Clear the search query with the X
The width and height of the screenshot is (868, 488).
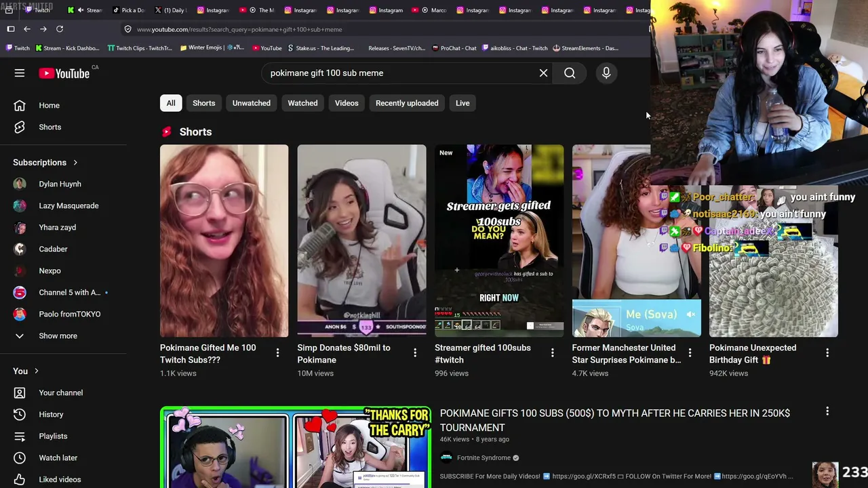point(543,73)
